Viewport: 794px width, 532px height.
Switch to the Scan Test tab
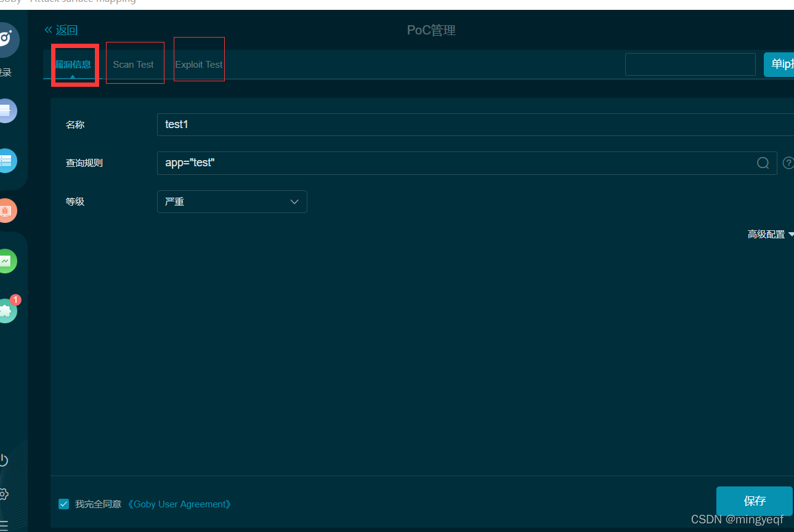(133, 64)
